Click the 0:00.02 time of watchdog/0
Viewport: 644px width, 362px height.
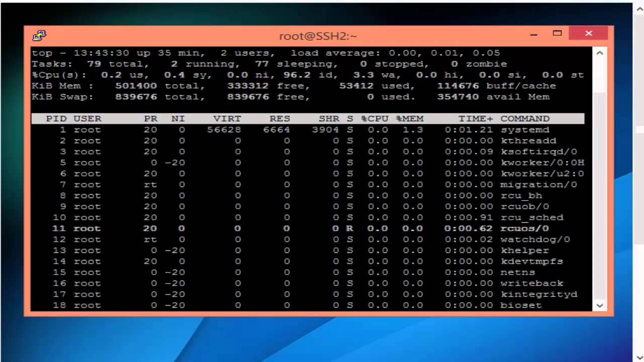point(469,239)
